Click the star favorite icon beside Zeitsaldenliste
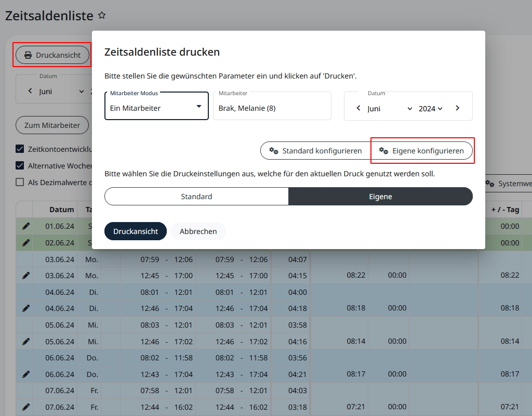Screen dimensions: 532x416 tap(102, 16)
